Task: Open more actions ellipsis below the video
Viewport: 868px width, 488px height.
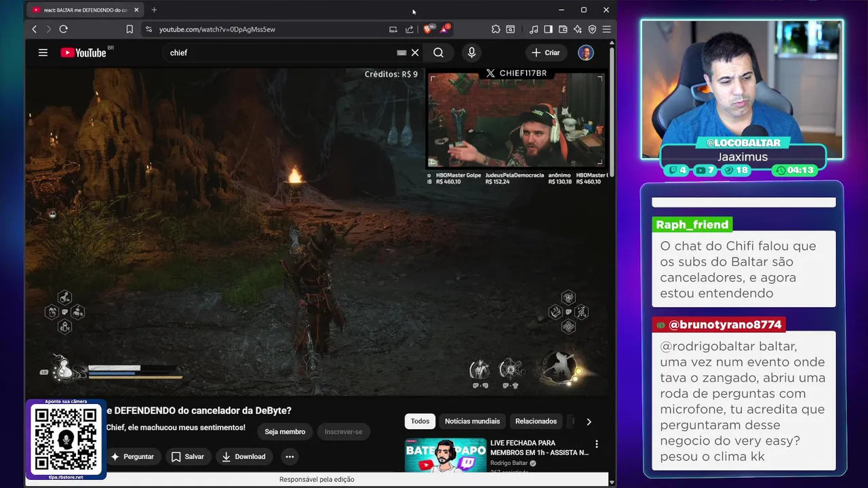Action: [x=290, y=457]
